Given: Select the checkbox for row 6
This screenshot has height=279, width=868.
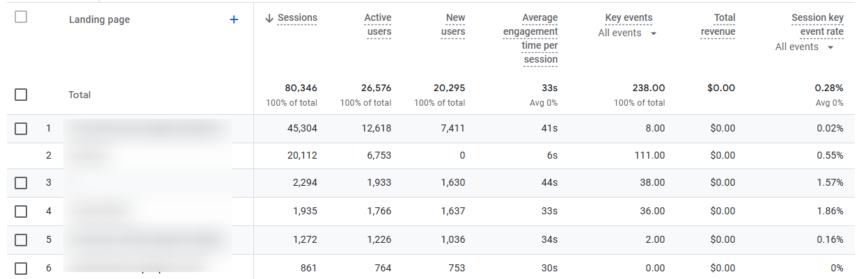Looking at the screenshot, I should (x=21, y=268).
